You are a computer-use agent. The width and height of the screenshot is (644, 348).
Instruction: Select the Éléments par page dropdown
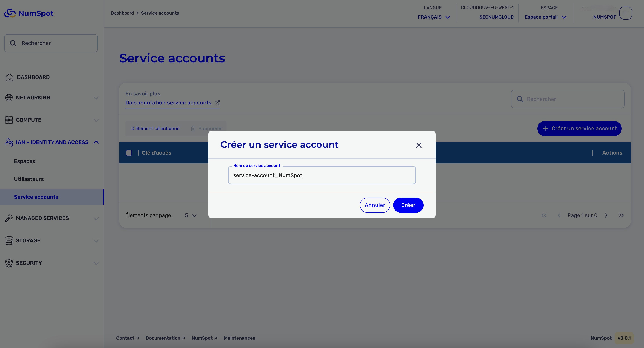[x=190, y=215]
